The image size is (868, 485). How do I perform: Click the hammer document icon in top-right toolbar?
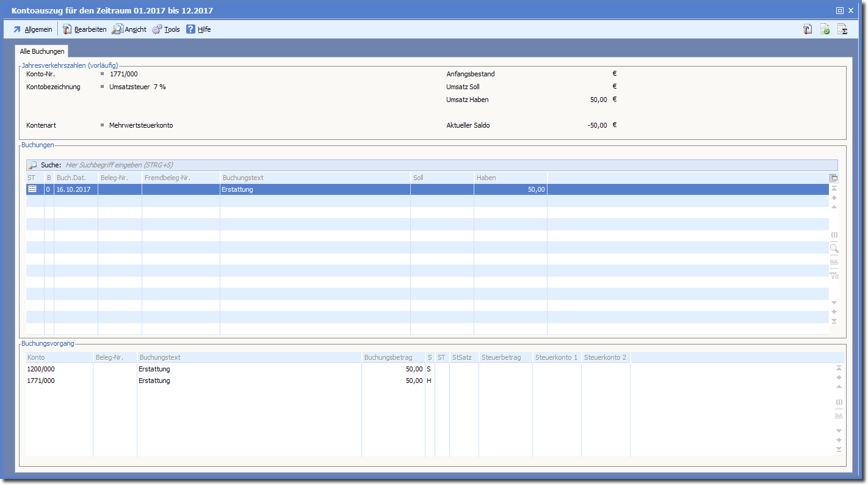point(807,29)
